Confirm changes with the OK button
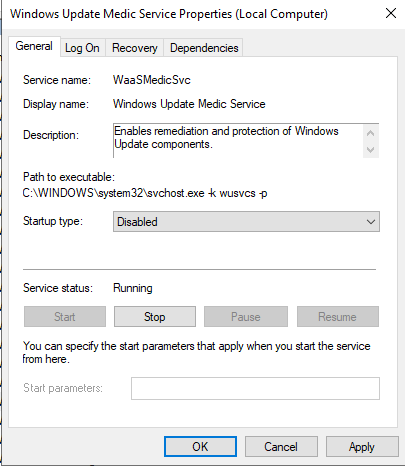 pyautogui.click(x=200, y=447)
